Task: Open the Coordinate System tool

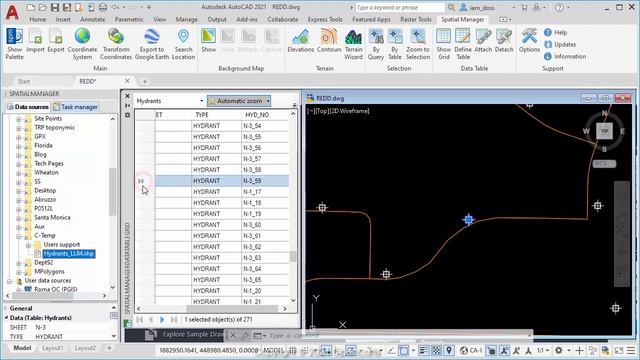Action: tap(82, 44)
